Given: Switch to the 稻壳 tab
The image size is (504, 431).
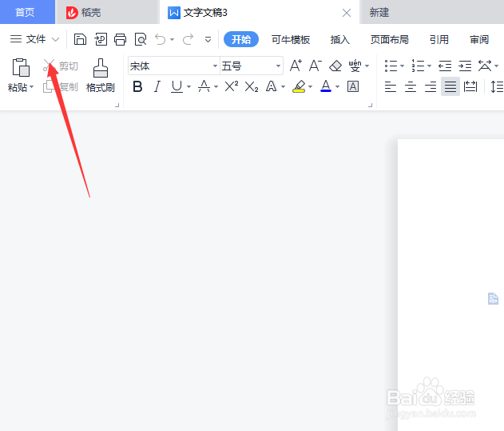Looking at the screenshot, I should pyautogui.click(x=107, y=12).
